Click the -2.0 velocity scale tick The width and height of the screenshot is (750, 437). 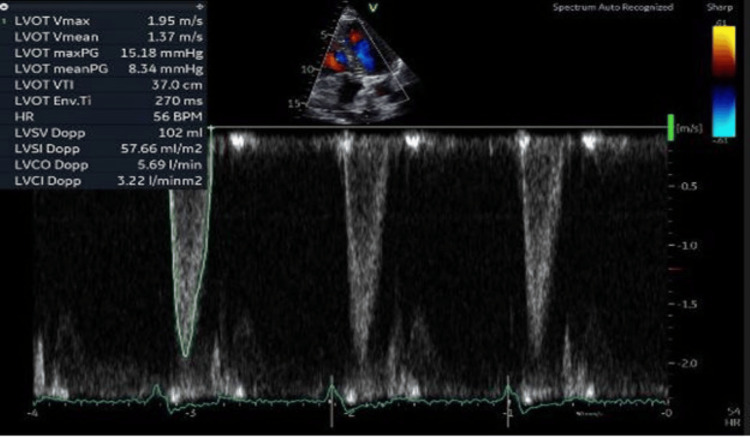[x=684, y=363]
